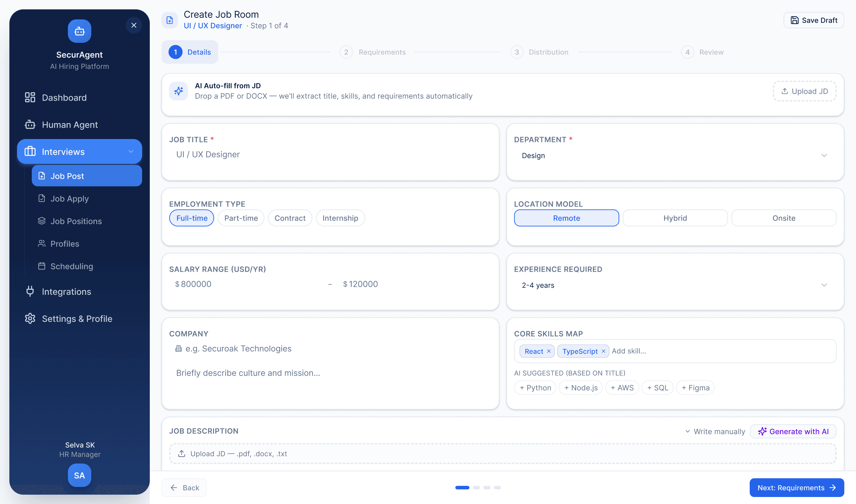This screenshot has height=504, width=856.
Task: Choose Onsite location model
Action: coord(784,218)
